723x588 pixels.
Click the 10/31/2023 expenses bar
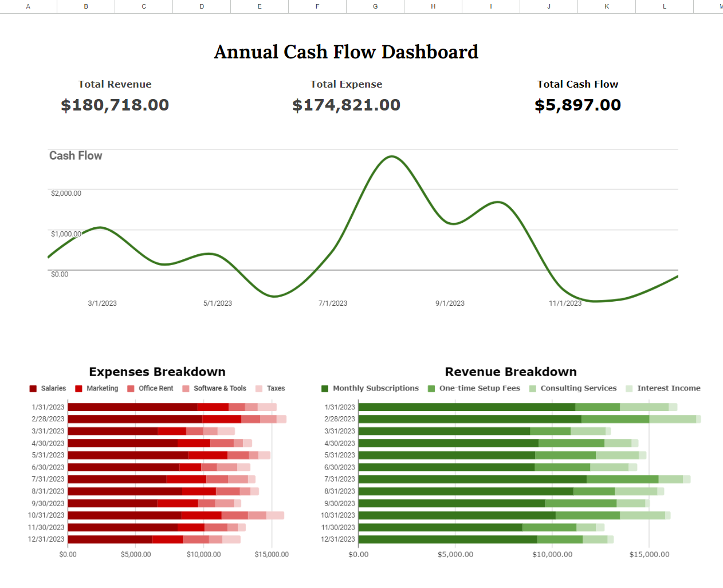pyautogui.click(x=176, y=515)
